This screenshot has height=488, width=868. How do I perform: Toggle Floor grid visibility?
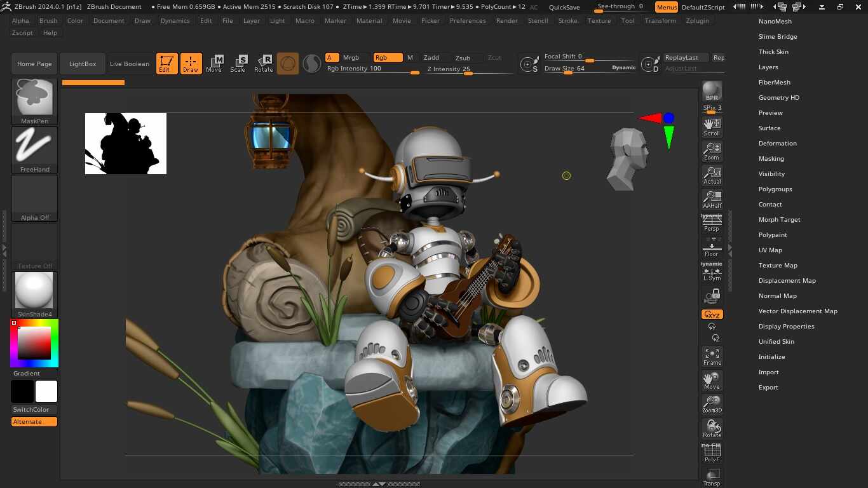click(x=712, y=247)
